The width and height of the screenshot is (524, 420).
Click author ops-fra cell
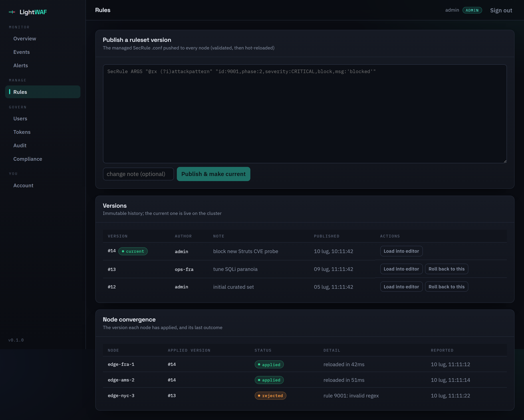(184, 269)
